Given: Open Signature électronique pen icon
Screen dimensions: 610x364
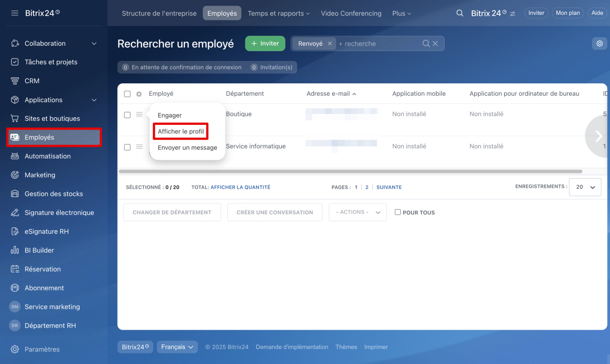Looking at the screenshot, I should [x=15, y=212].
